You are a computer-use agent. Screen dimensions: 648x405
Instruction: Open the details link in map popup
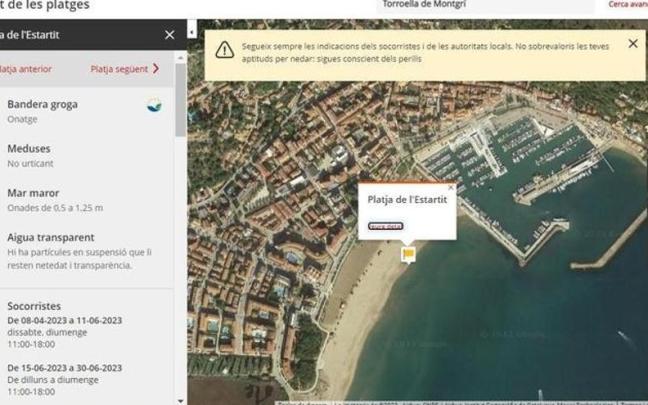point(386,226)
